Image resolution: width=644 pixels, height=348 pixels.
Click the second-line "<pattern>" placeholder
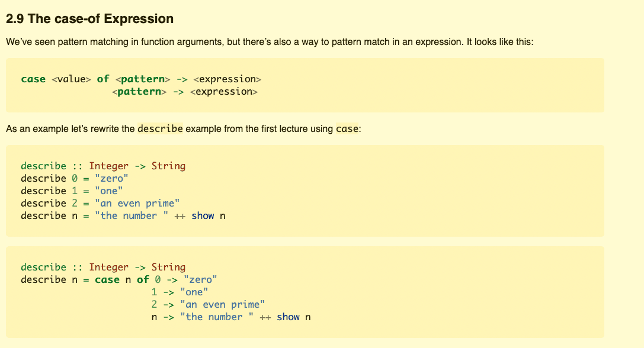[139, 92]
